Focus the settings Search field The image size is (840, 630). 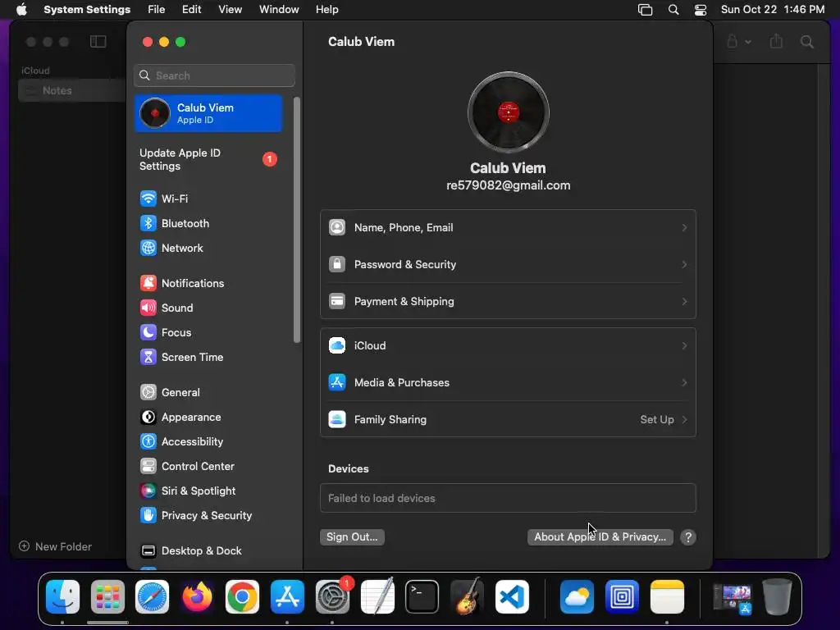(x=214, y=75)
